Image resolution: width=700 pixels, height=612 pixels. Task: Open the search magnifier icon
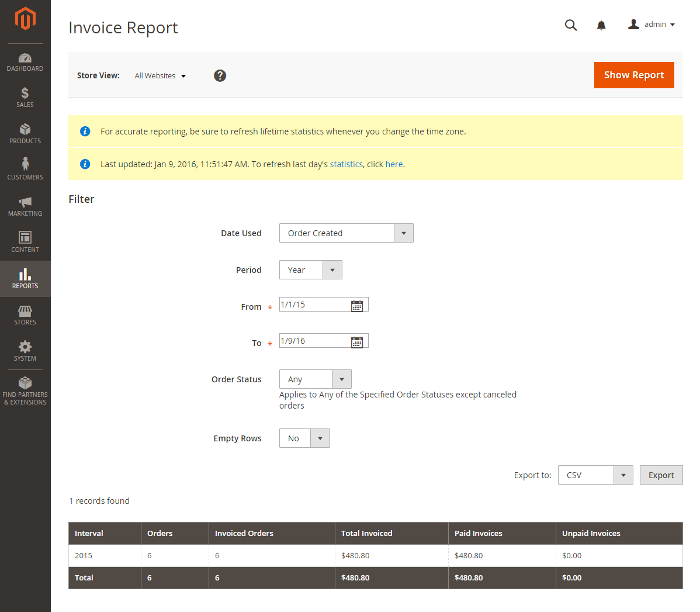coord(570,25)
